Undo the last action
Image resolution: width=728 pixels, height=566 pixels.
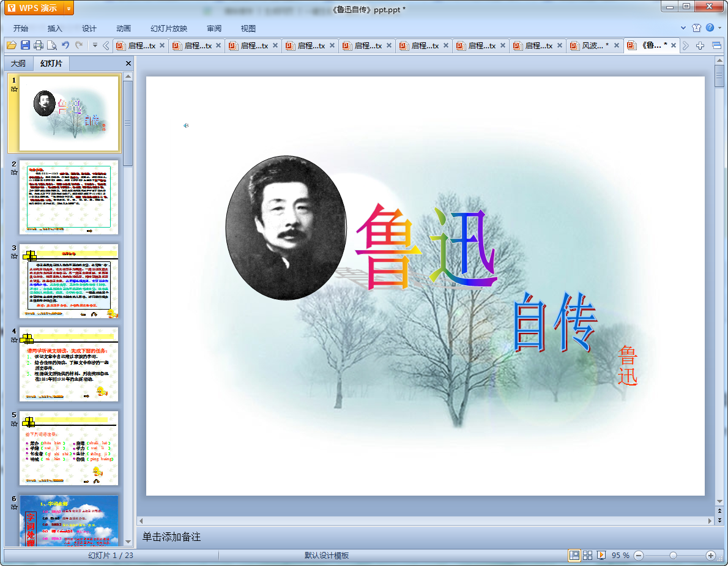(65, 45)
